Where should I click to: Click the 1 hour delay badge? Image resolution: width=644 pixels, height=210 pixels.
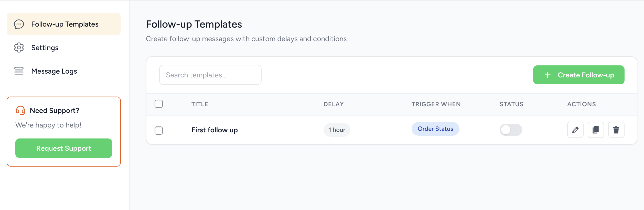pos(337,130)
